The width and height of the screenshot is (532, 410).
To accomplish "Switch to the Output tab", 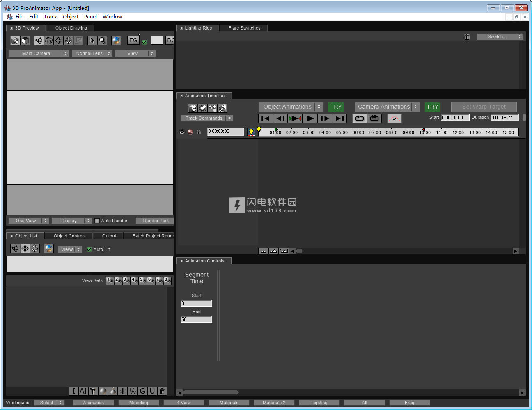I will (x=109, y=236).
